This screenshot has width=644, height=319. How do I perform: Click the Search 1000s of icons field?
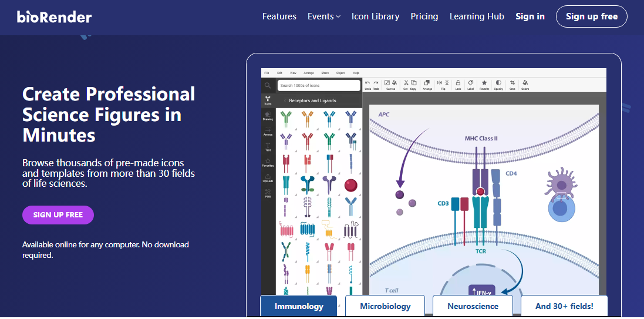point(319,86)
